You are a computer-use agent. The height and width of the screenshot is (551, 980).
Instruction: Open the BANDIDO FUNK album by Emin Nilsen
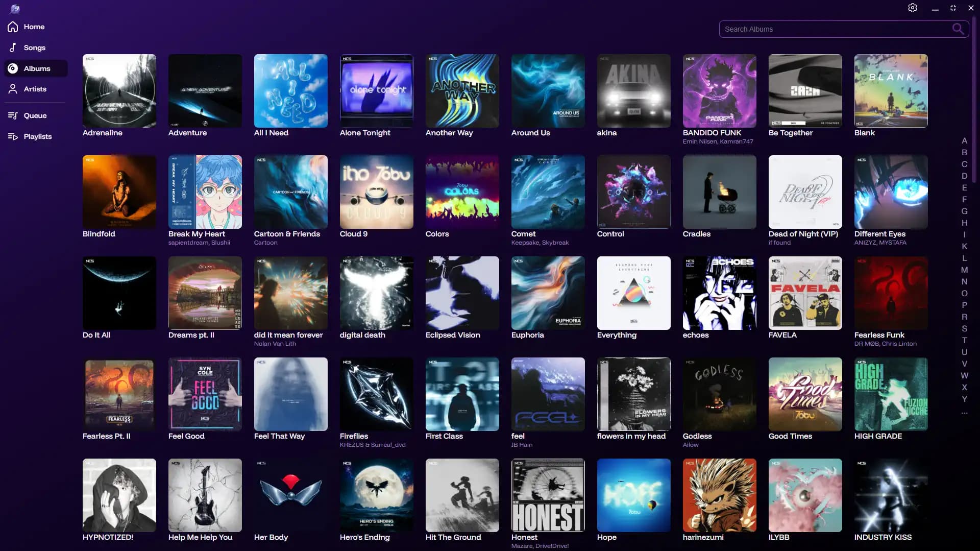719,91
